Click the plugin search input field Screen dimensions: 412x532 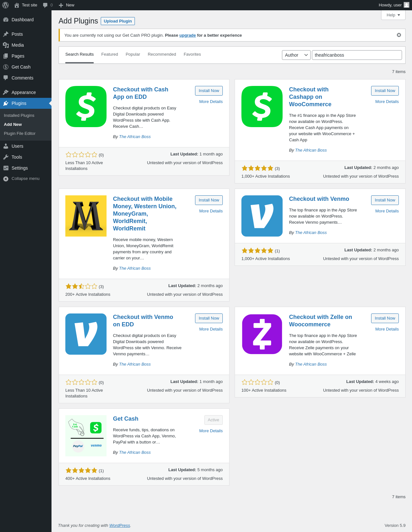click(x=357, y=55)
